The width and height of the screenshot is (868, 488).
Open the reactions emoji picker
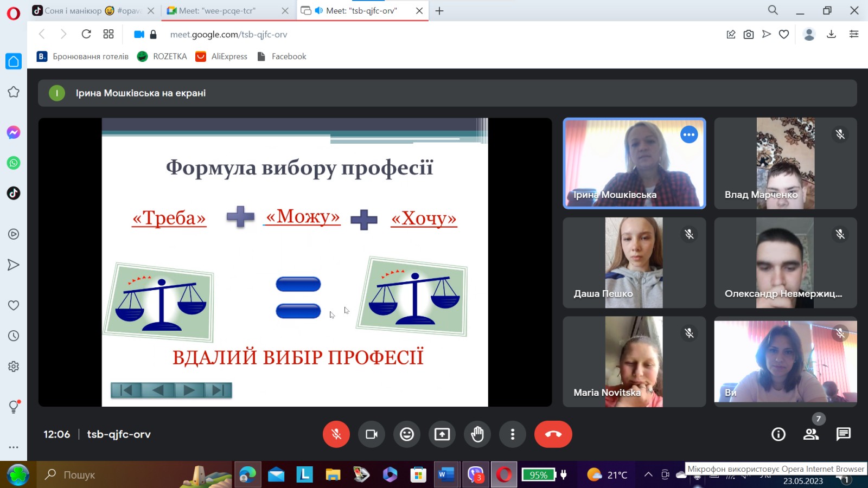click(406, 434)
